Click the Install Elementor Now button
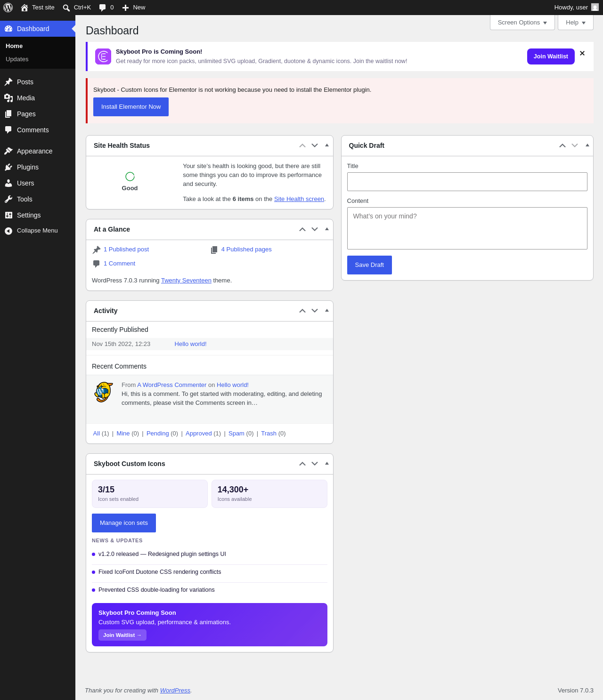 tap(131, 107)
